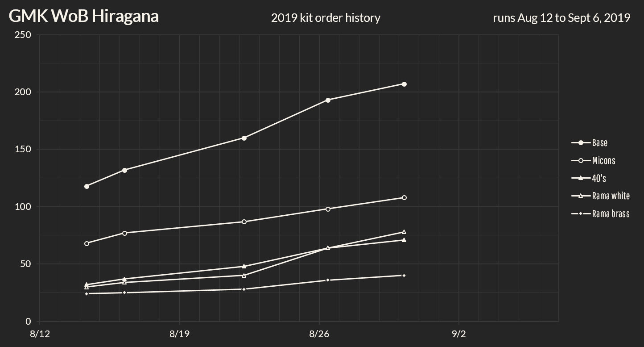Click the GMK WoB Hiragana chart title

pyautogui.click(x=84, y=17)
